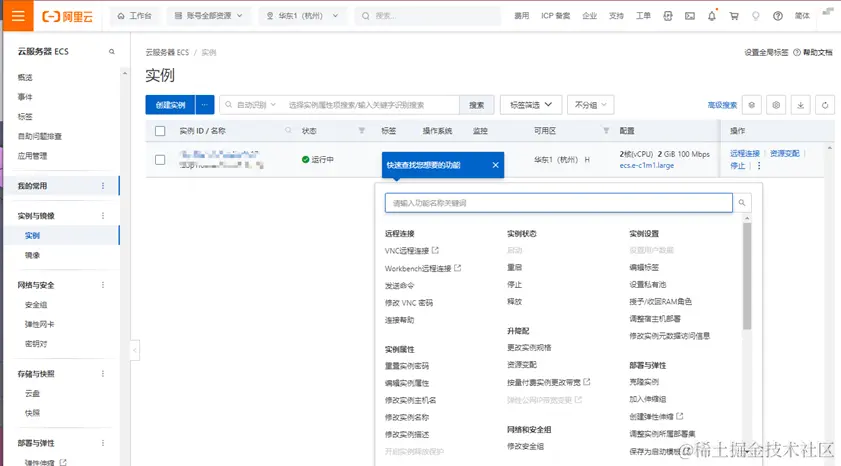Click the ECS sidebar search icon
The height and width of the screenshot is (466, 841).
pos(112,52)
